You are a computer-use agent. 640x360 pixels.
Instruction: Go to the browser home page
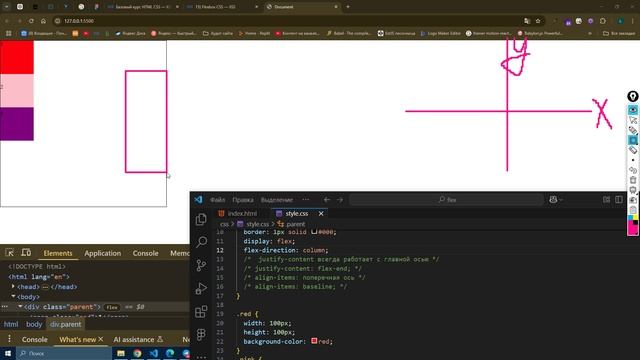(x=43, y=21)
